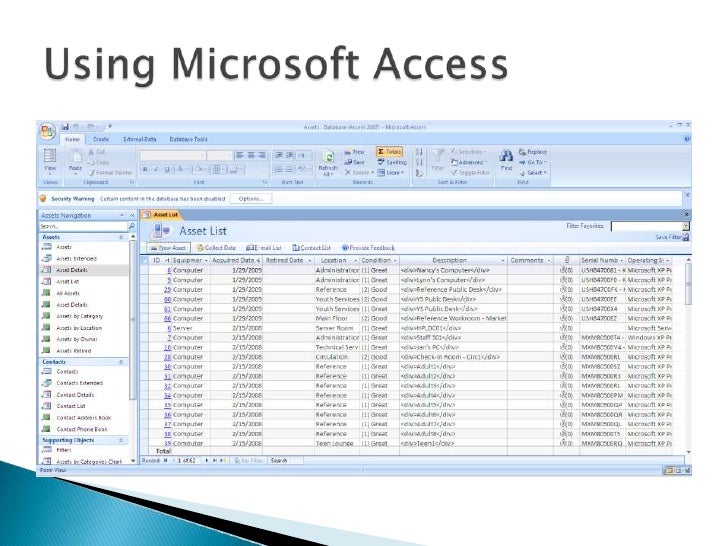Click navigation pane search magnifier icon
The image size is (728, 546).
(x=131, y=226)
